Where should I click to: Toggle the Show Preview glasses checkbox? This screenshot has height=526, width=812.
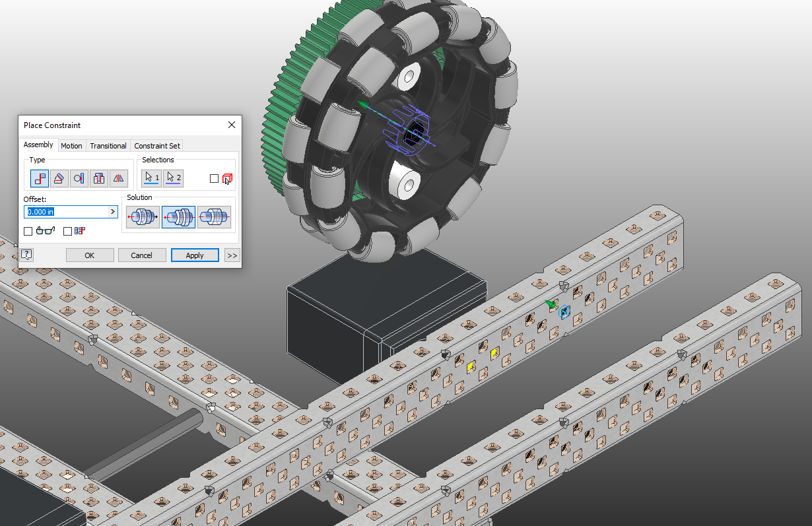coord(28,231)
